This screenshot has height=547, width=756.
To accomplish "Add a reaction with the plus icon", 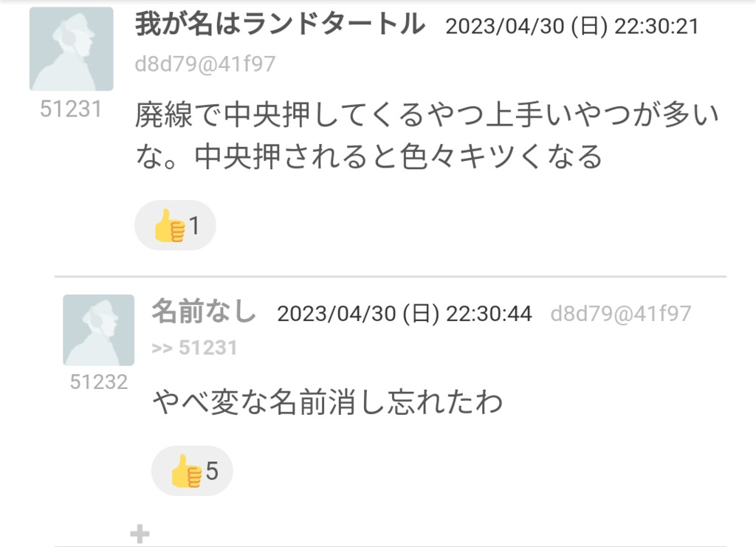I will pos(140,534).
